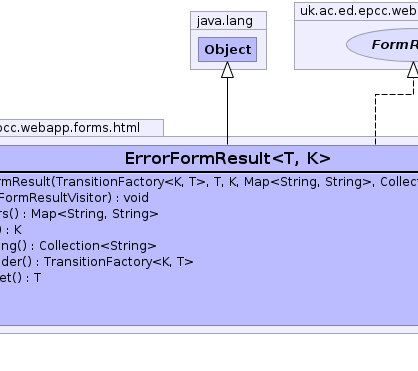
Task: Click the method returning K
Action: [11, 230]
